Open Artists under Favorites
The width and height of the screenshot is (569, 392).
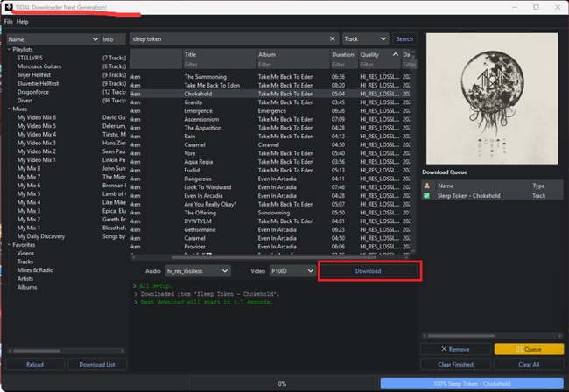coord(25,279)
